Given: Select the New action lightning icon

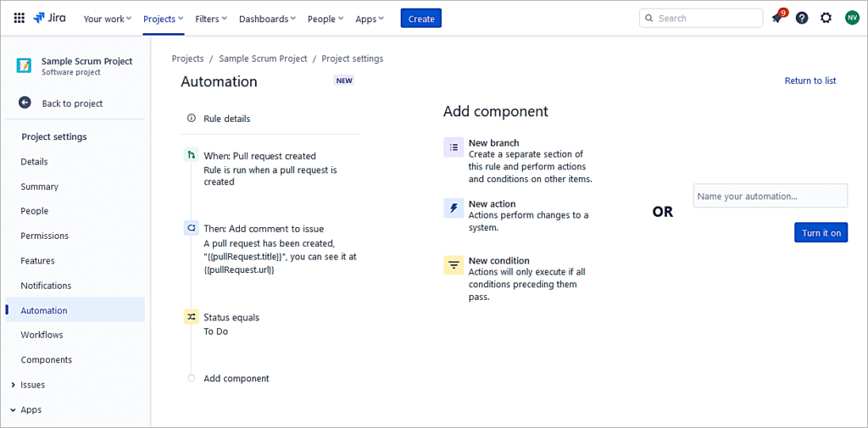Looking at the screenshot, I should coord(453,208).
